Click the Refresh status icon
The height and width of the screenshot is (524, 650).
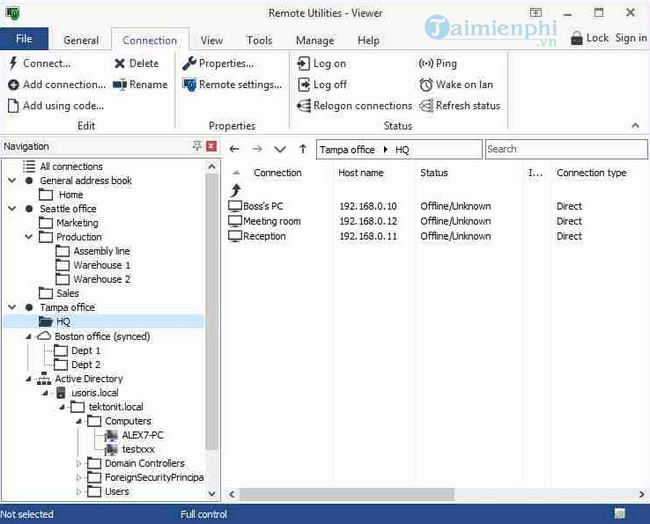[426, 106]
